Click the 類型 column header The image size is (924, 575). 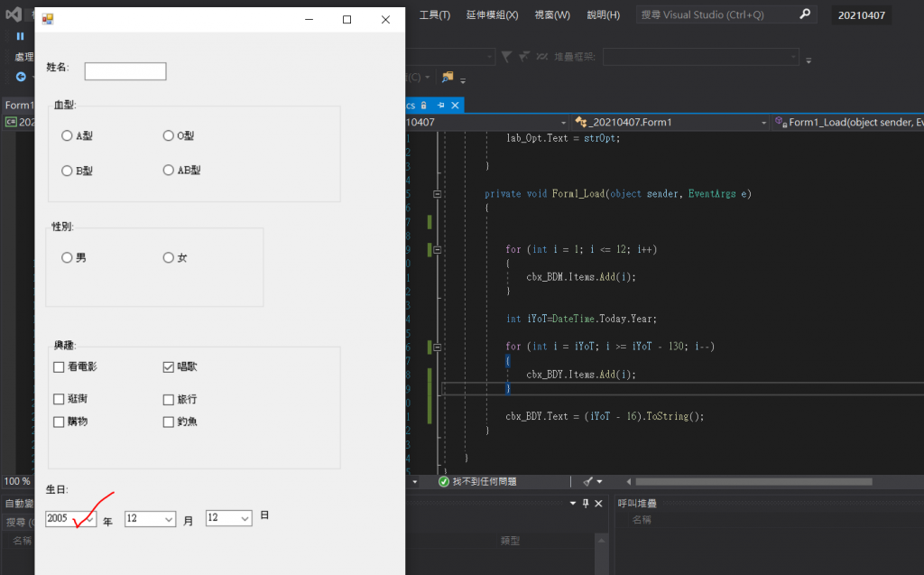point(510,541)
